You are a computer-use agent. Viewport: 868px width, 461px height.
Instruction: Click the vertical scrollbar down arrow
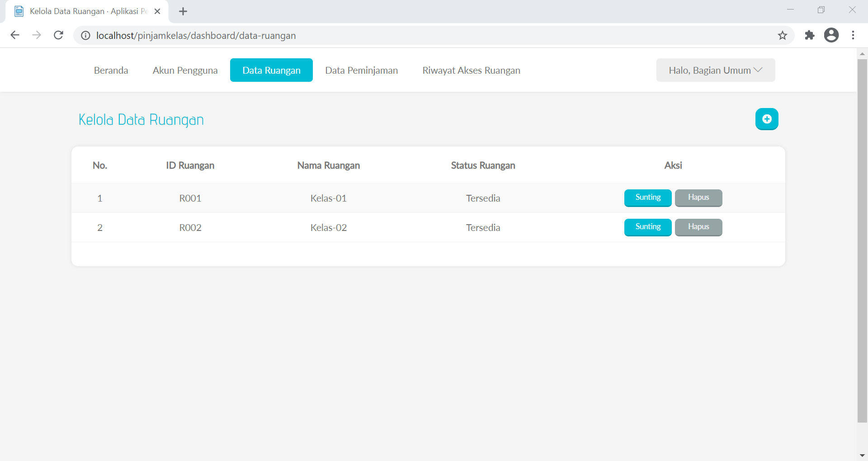coord(863,456)
